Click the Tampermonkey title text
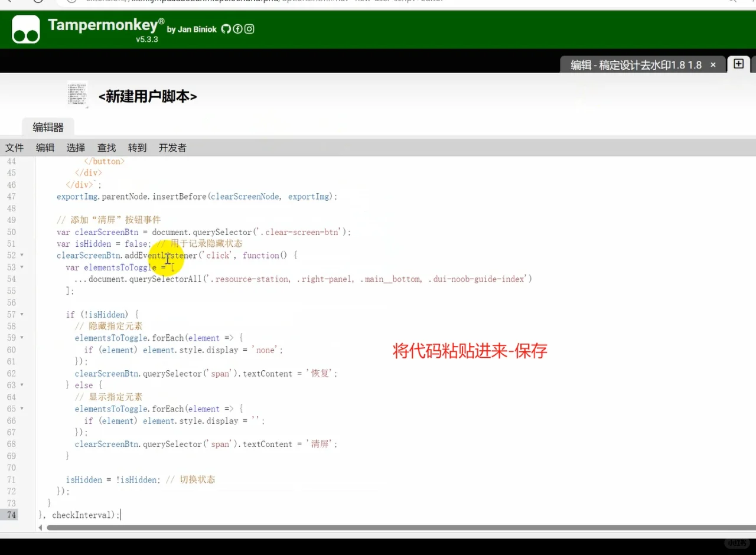This screenshot has width=756, height=555. 106,25
